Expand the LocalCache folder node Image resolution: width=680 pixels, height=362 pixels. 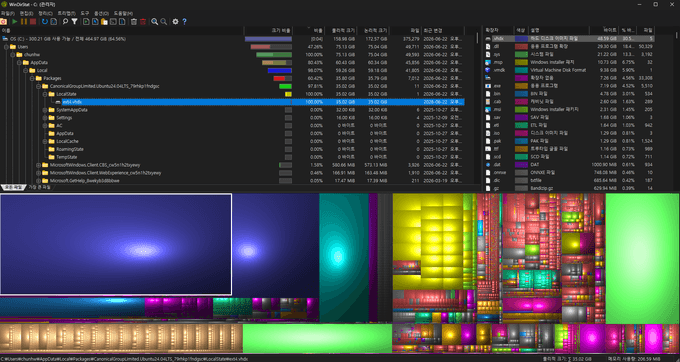pos(45,141)
